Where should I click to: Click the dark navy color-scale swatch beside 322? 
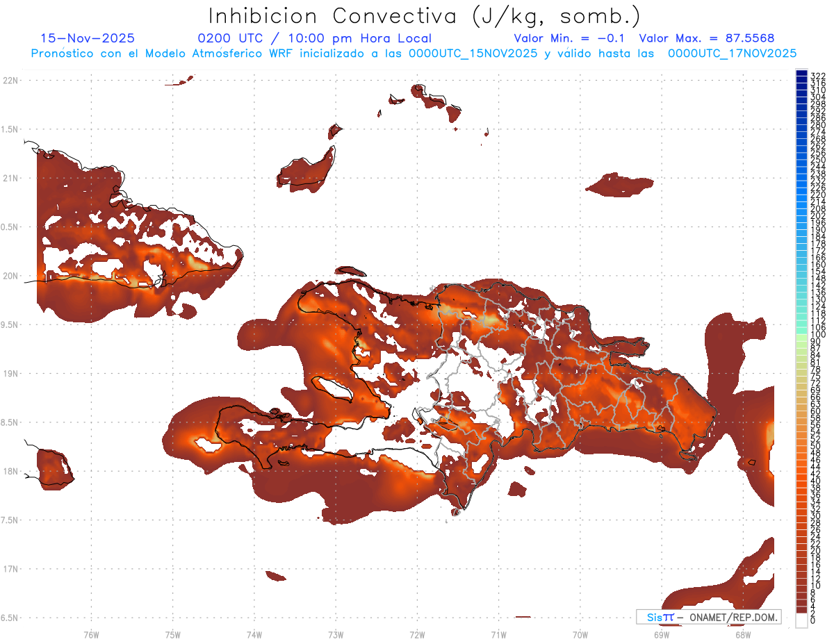(x=801, y=74)
